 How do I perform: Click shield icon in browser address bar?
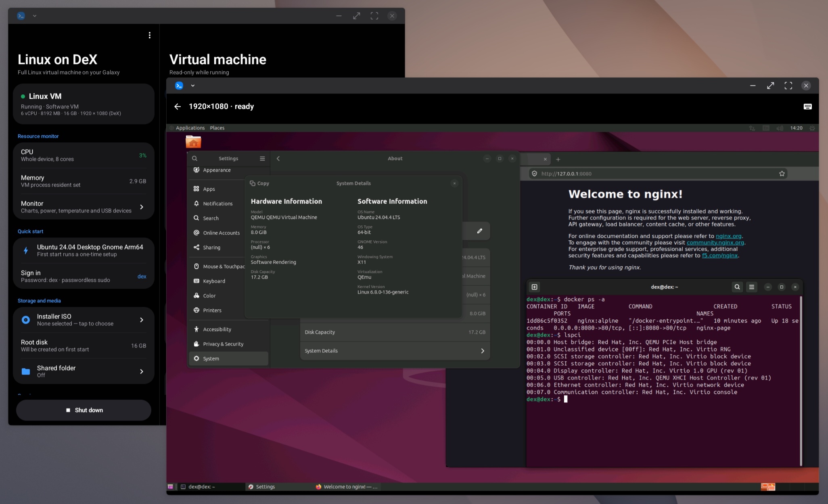click(534, 173)
